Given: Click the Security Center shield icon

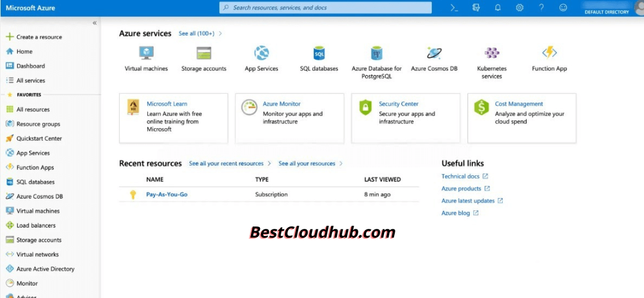Looking at the screenshot, I should click(365, 107).
